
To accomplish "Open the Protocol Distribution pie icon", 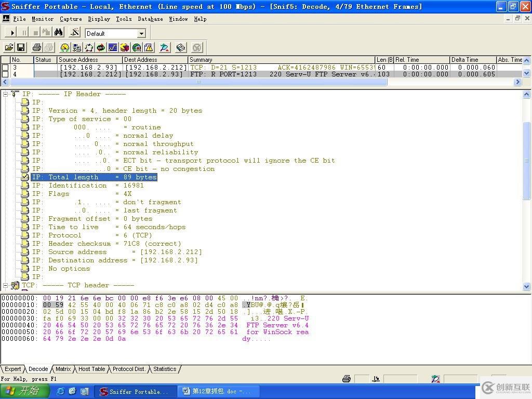I will coord(125,47).
